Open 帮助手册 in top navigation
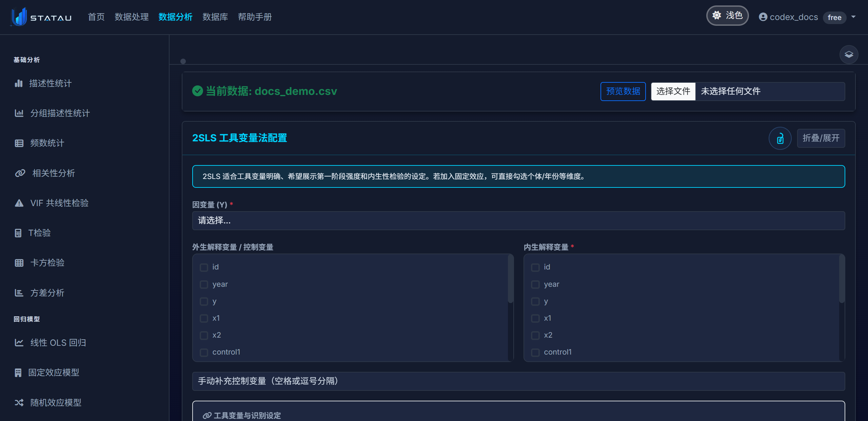The image size is (868, 421). pos(255,17)
